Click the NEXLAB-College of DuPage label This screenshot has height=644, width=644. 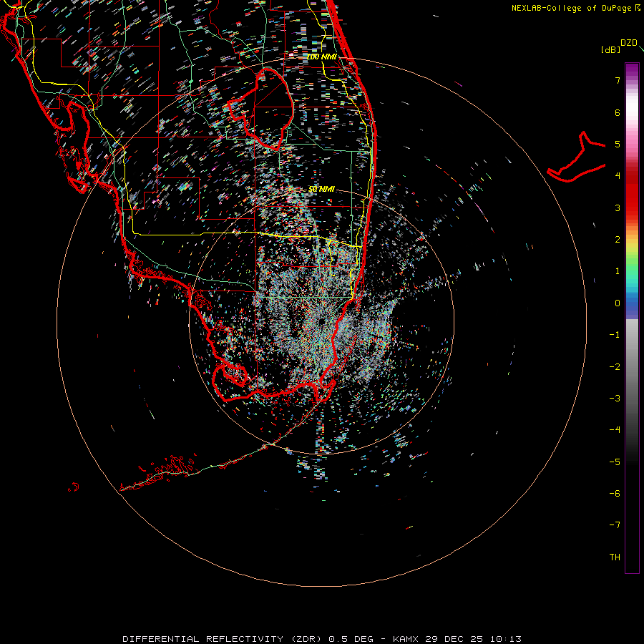click(x=572, y=8)
